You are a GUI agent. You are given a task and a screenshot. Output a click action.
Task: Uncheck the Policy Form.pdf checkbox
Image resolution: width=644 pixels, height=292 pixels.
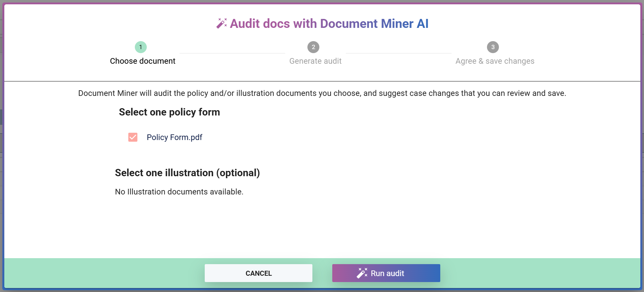pyautogui.click(x=133, y=137)
